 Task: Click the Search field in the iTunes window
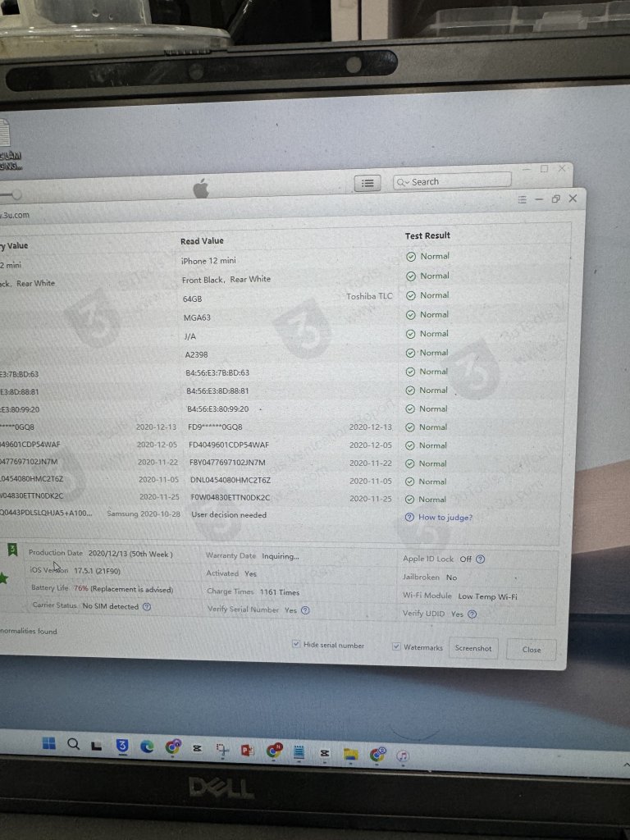tap(453, 181)
